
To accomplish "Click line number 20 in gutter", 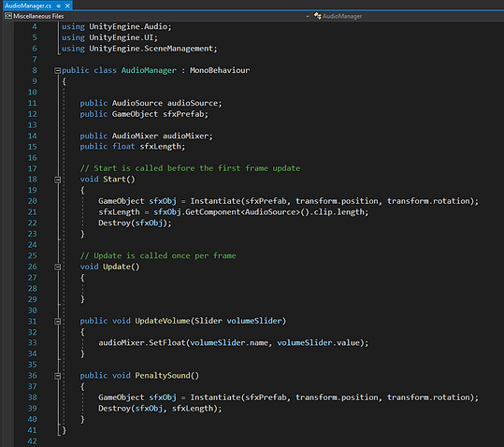I will [32, 201].
